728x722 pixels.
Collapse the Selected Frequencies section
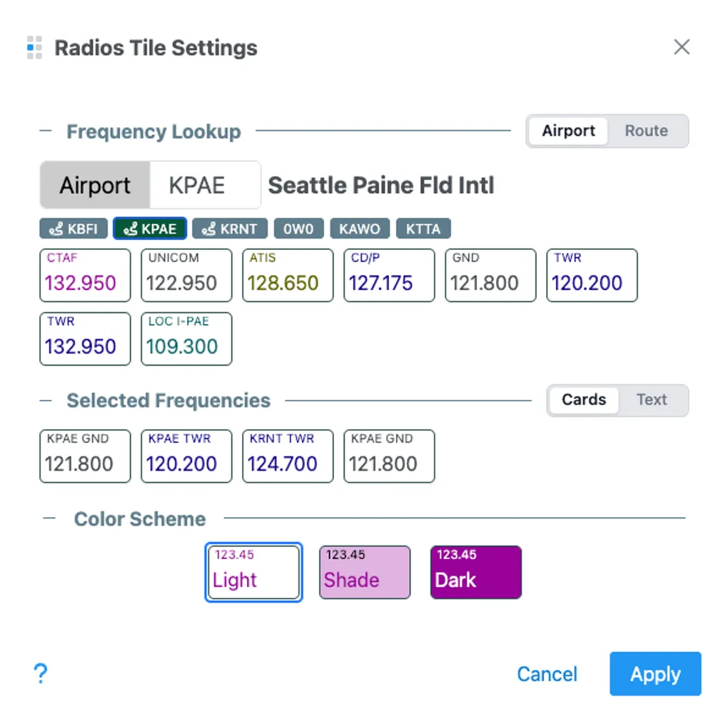tap(46, 401)
